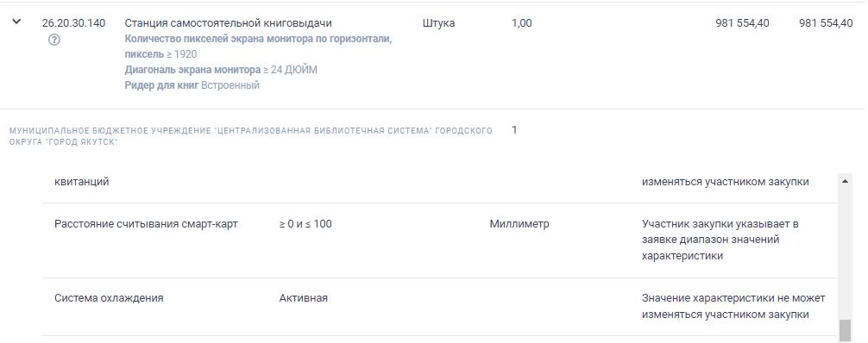The height and width of the screenshot is (343, 868).
Task: Click the scrollbar track above the thumb
Action: (x=845, y=253)
